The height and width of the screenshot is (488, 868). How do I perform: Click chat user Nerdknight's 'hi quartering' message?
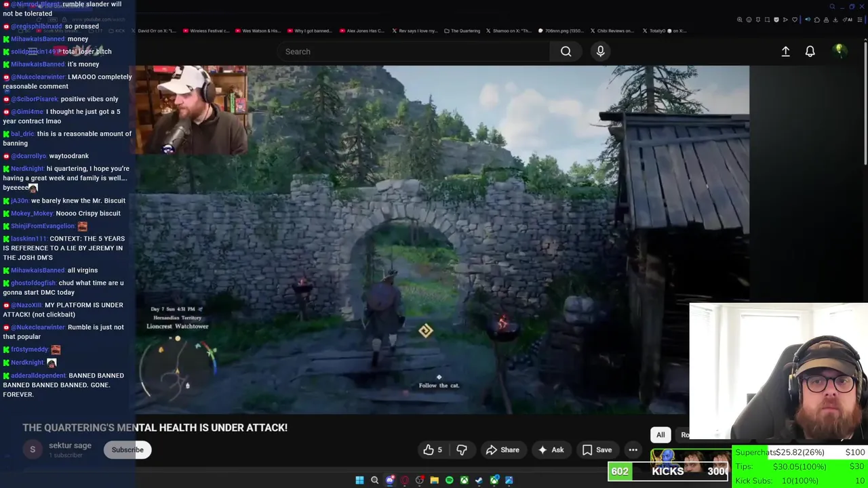(66, 178)
